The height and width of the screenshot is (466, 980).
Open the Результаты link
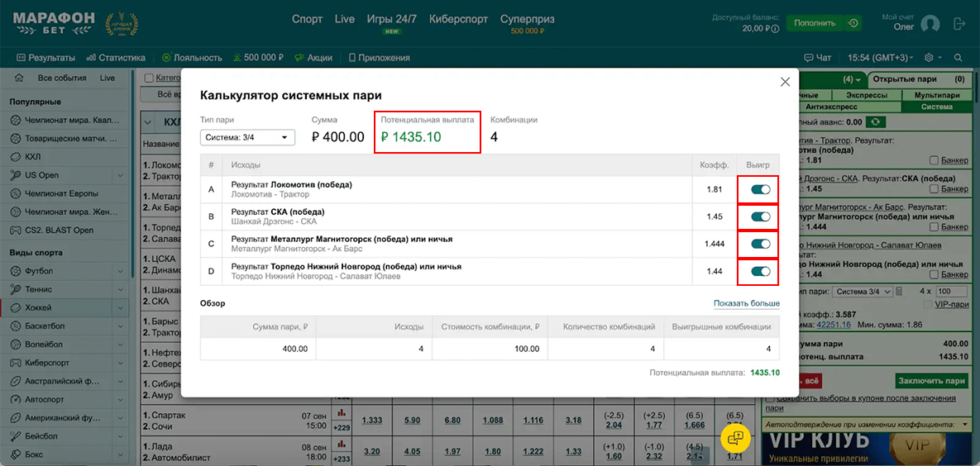46,58
